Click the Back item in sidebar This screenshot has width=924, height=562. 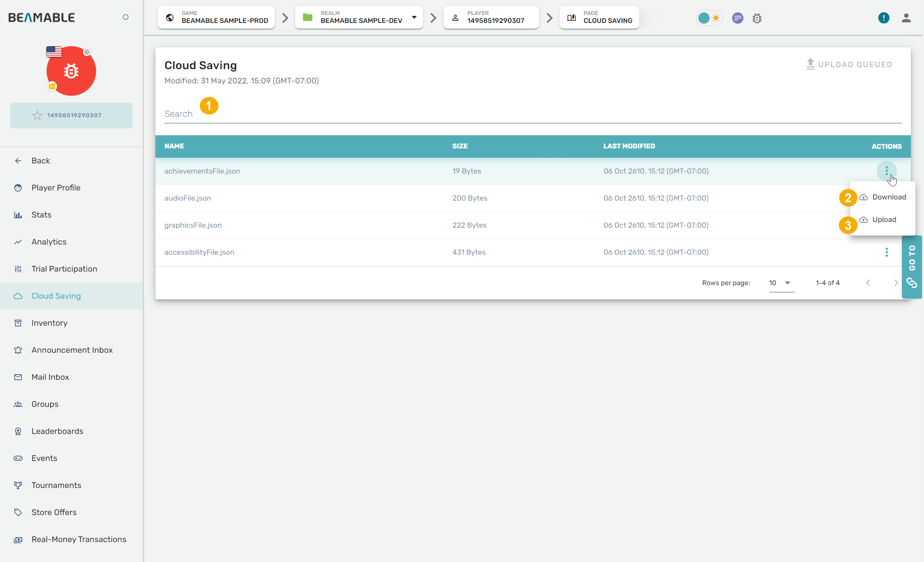(41, 160)
